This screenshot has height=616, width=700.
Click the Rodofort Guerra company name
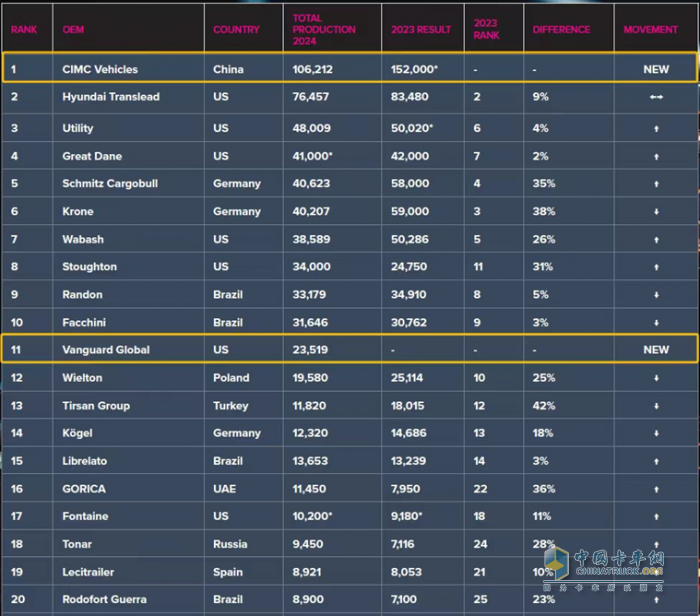coord(104,600)
